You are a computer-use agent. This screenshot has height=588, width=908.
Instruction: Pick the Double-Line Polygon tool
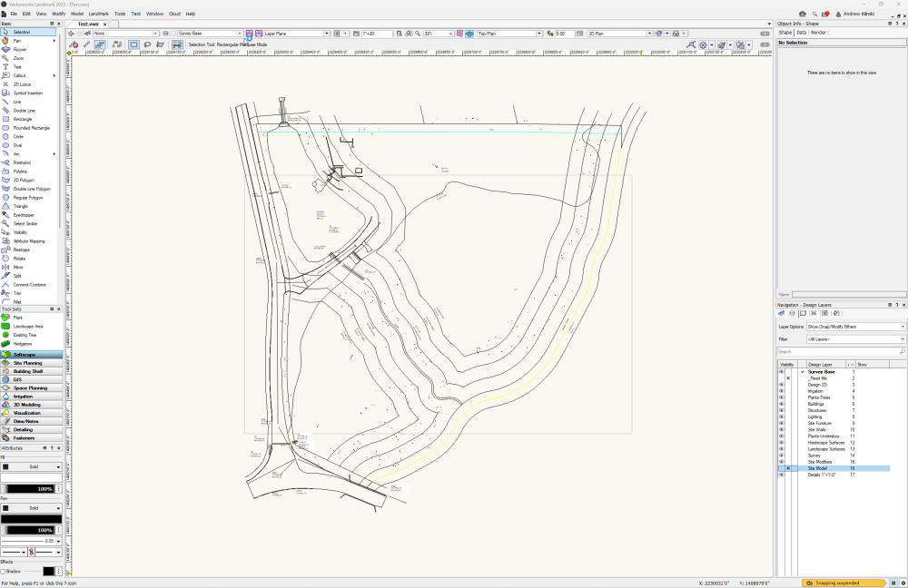(x=29, y=189)
